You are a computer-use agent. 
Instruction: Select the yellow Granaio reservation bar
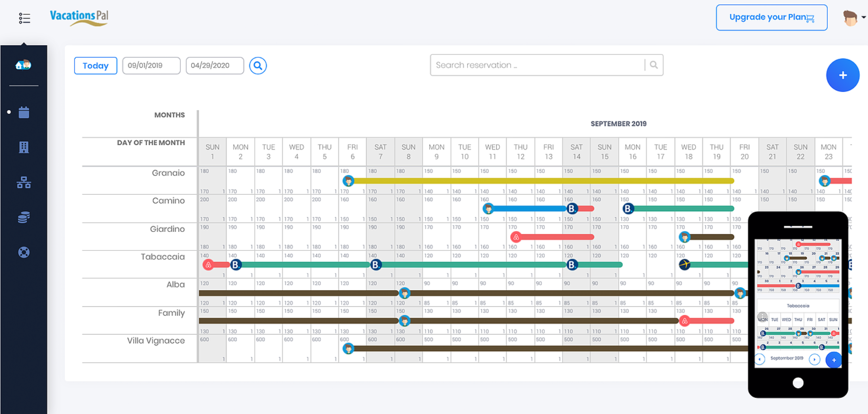point(541,181)
